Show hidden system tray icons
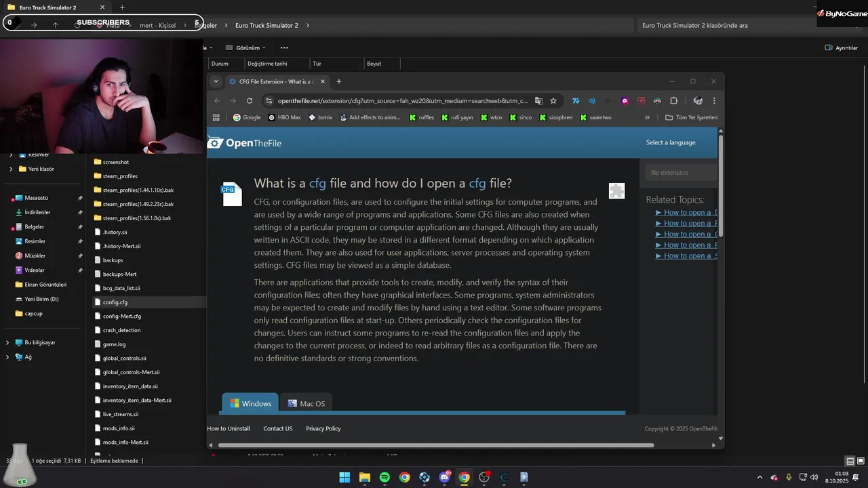The height and width of the screenshot is (488, 868). (x=759, y=477)
